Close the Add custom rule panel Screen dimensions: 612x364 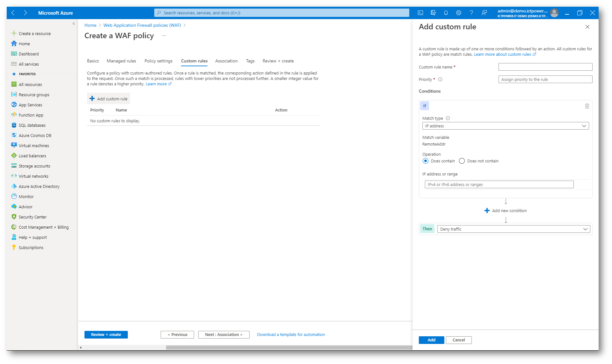coord(587,27)
